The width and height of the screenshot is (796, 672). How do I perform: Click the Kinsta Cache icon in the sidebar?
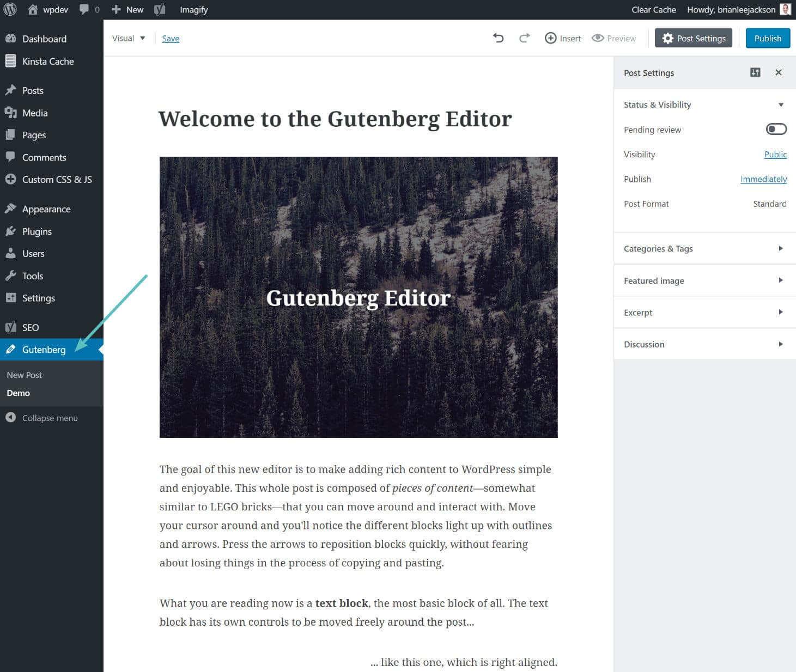[x=10, y=61]
